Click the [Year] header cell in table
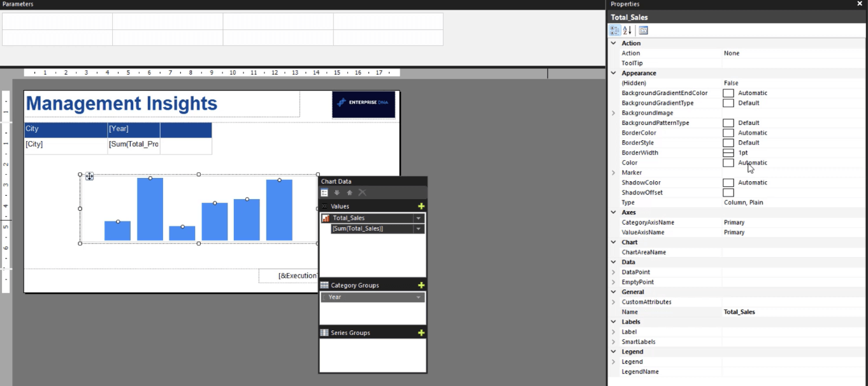Image resolution: width=868 pixels, height=386 pixels. click(x=134, y=130)
